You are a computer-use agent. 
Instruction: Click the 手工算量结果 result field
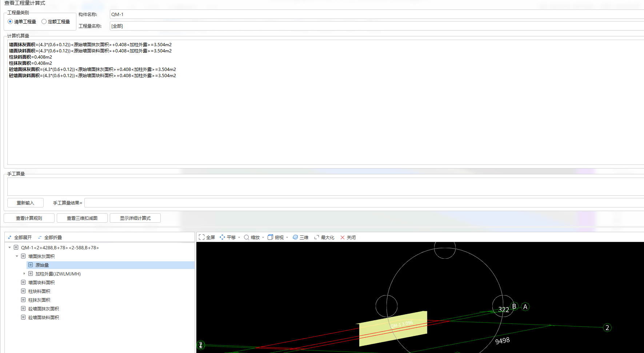coord(364,203)
